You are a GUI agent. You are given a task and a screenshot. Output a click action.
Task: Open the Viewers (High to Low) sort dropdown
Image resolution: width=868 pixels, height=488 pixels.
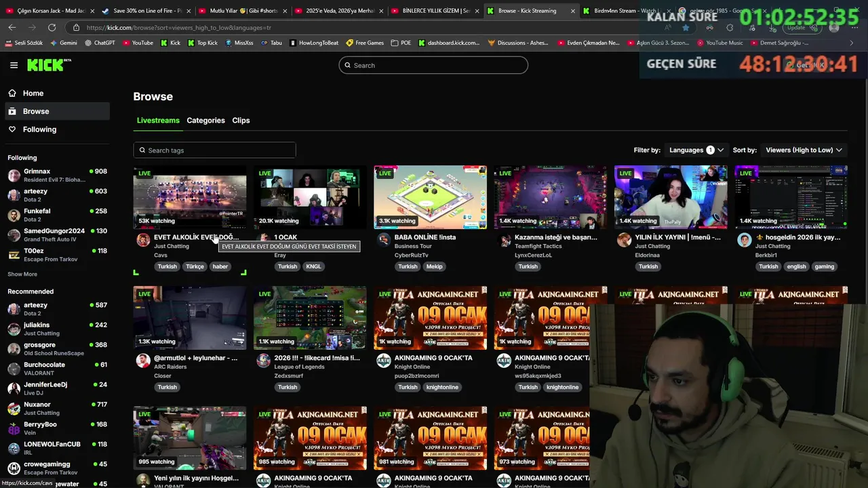click(x=804, y=150)
